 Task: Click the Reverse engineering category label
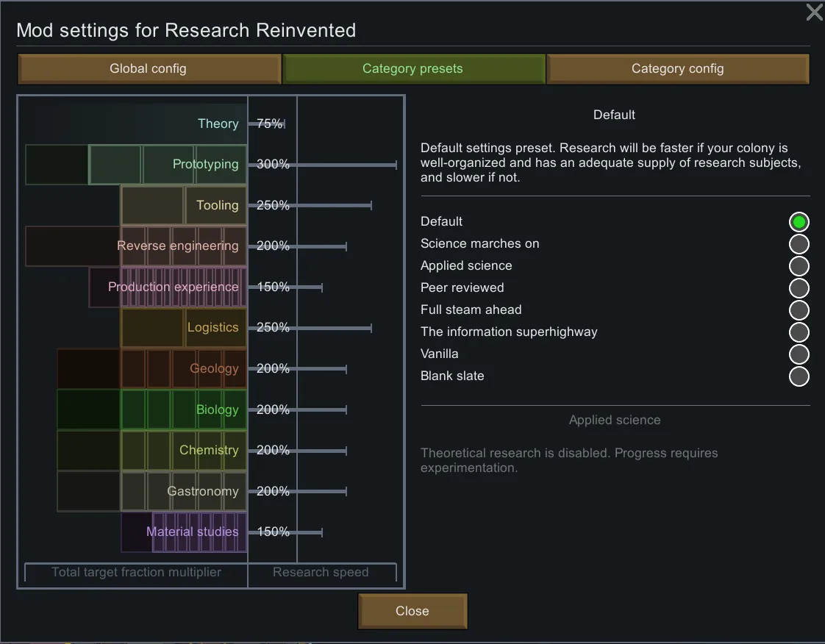coord(178,246)
